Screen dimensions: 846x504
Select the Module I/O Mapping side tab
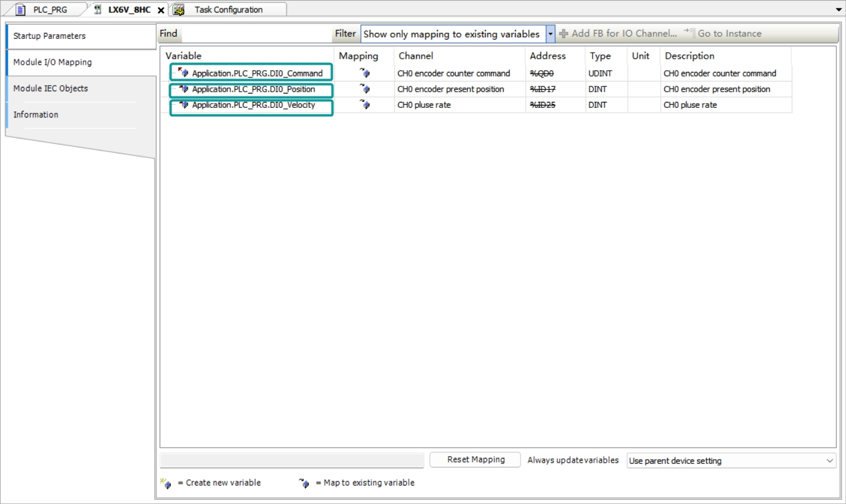pos(81,62)
